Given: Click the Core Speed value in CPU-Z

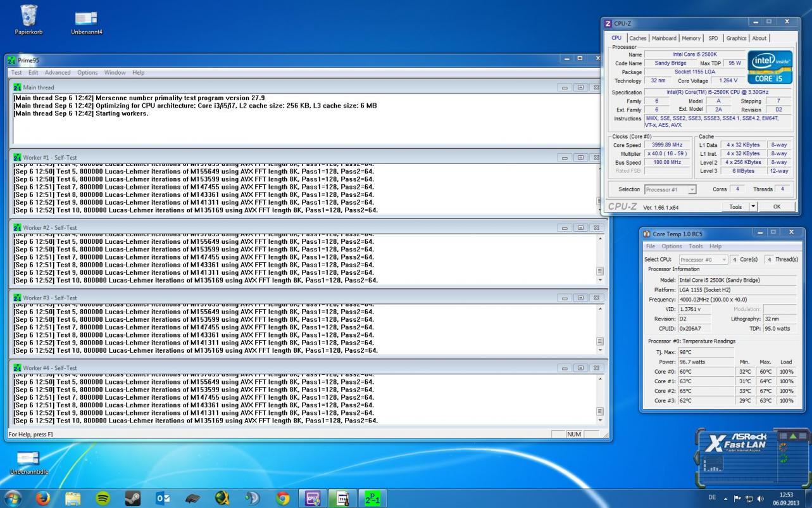Looking at the screenshot, I should pos(667,145).
